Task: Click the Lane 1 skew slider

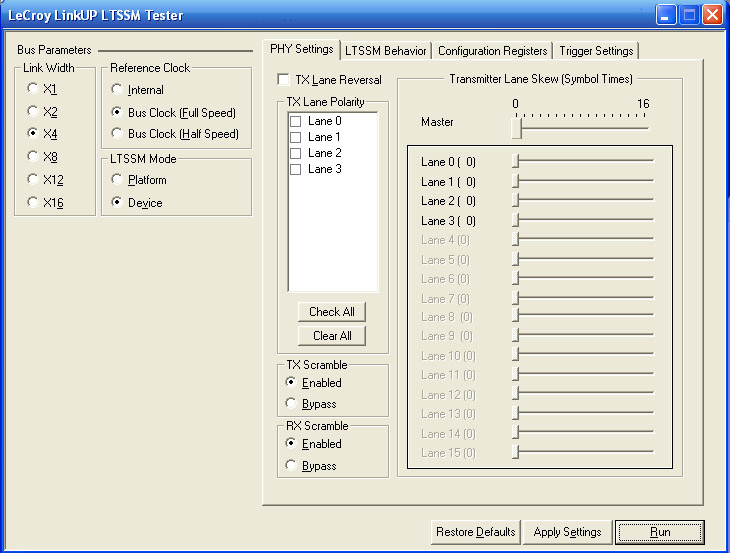Action: (583, 181)
